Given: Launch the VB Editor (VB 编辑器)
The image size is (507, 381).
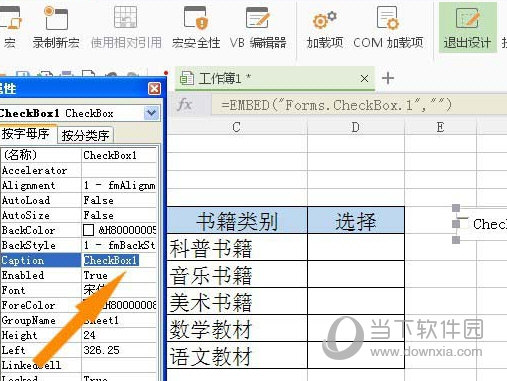Looking at the screenshot, I should tap(258, 28).
